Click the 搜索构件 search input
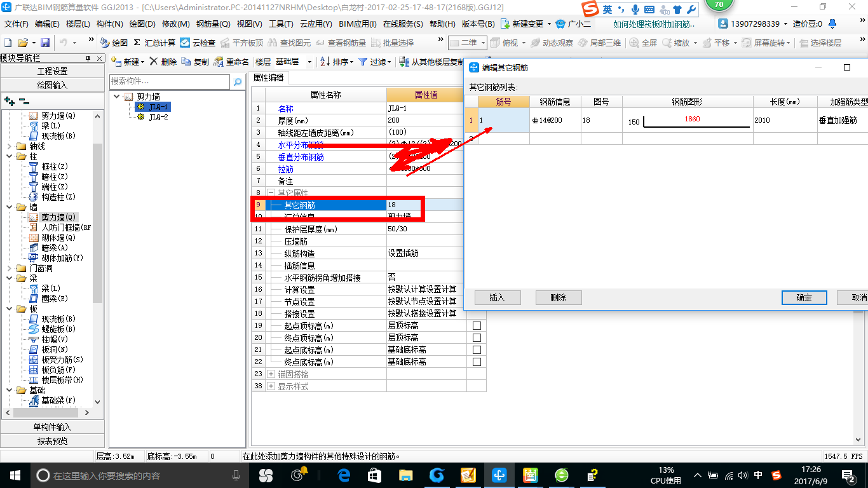868x488 pixels. [x=170, y=81]
